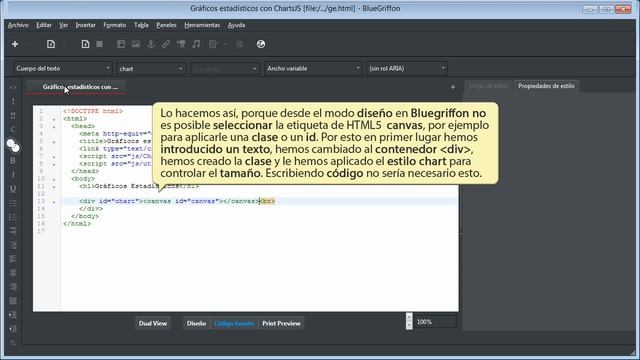Insert a table using the table icon
Screen dimensions: 640x360
pyautogui.click(x=121, y=44)
